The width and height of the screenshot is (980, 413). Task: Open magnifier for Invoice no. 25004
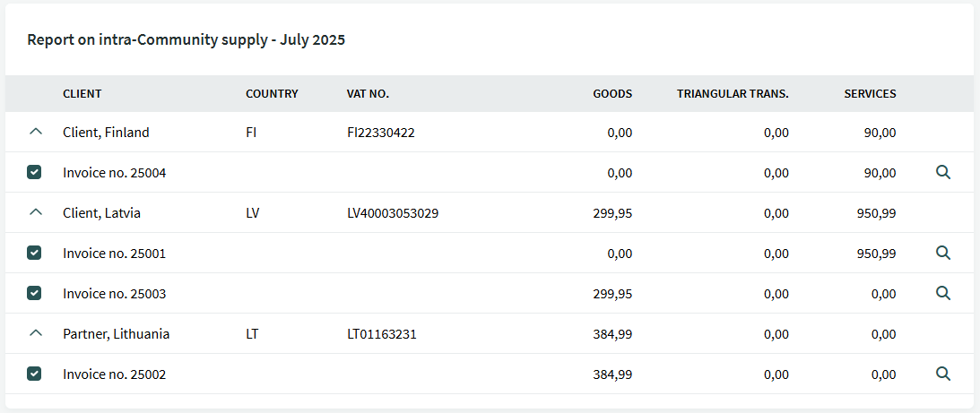click(x=942, y=172)
